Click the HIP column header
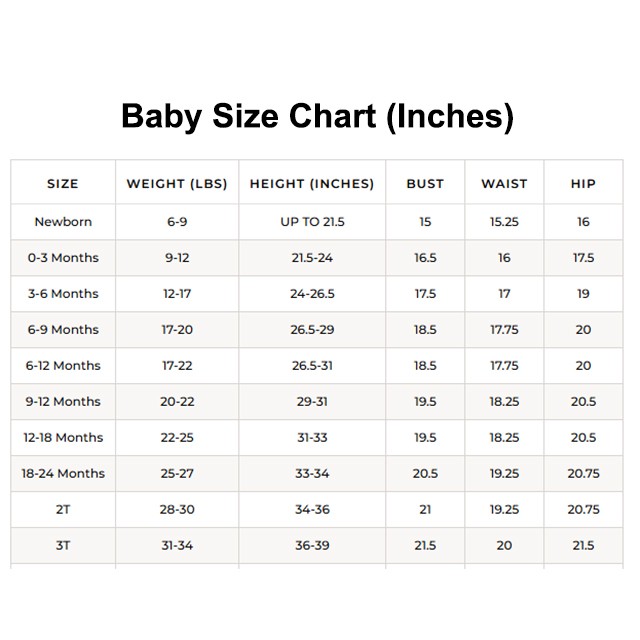This screenshot has height=640, width=640. 583,184
